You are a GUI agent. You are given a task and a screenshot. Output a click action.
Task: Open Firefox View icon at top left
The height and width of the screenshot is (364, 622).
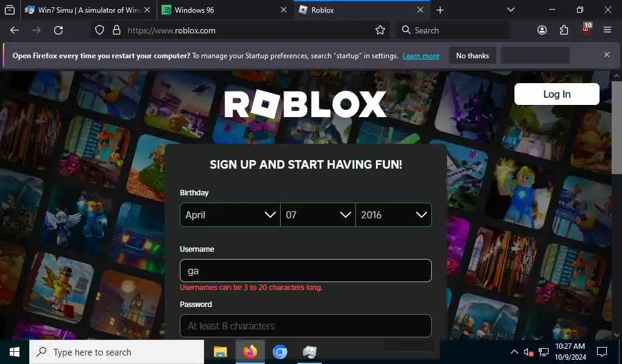10,10
